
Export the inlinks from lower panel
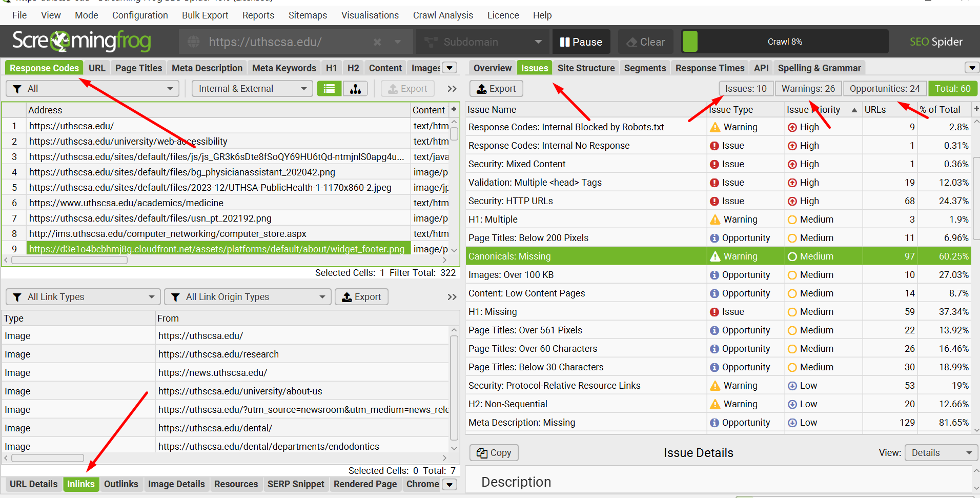click(361, 297)
